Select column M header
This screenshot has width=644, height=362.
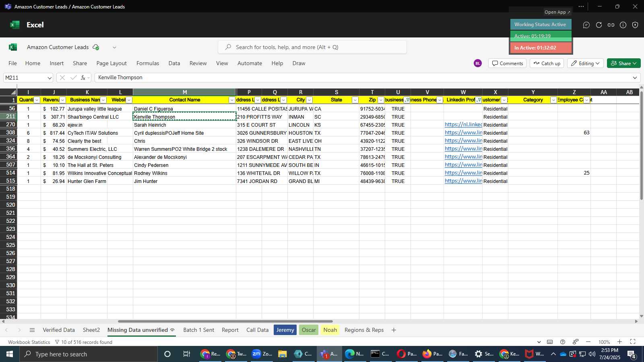point(184,92)
